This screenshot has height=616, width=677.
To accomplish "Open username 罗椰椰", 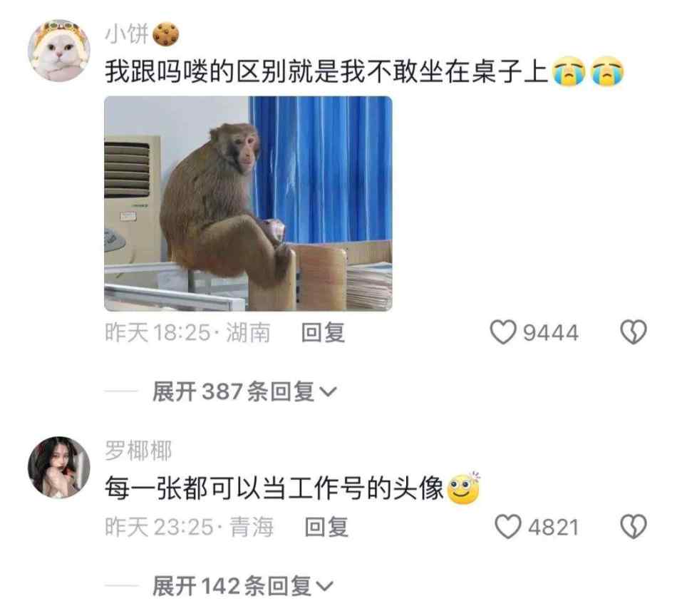I will tap(138, 451).
